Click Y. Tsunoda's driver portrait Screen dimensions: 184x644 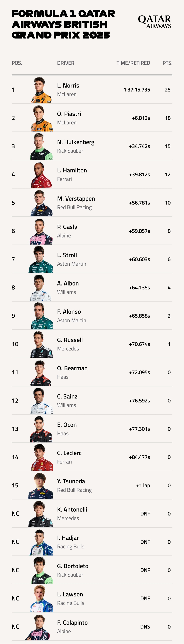pos(41,485)
